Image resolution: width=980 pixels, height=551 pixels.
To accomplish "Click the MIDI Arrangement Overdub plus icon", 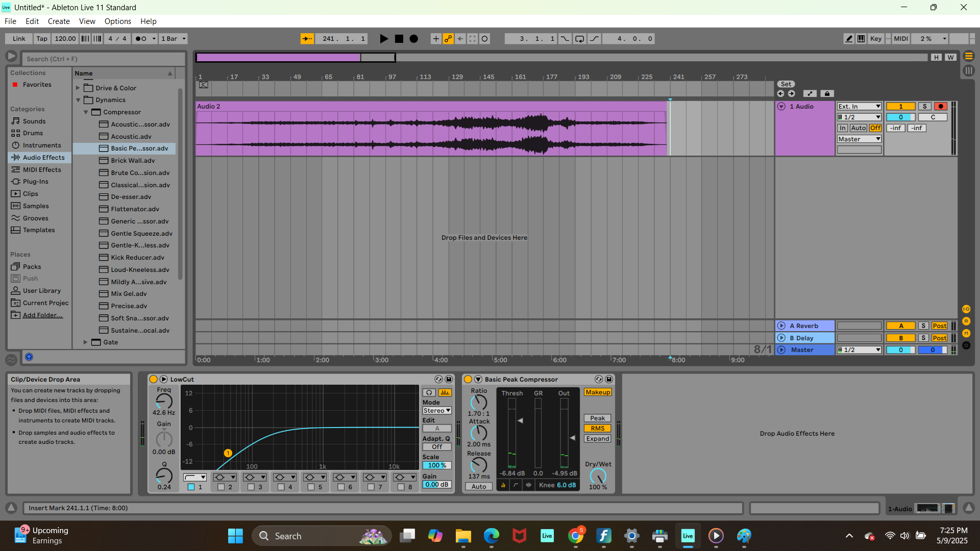I will pyautogui.click(x=436, y=39).
